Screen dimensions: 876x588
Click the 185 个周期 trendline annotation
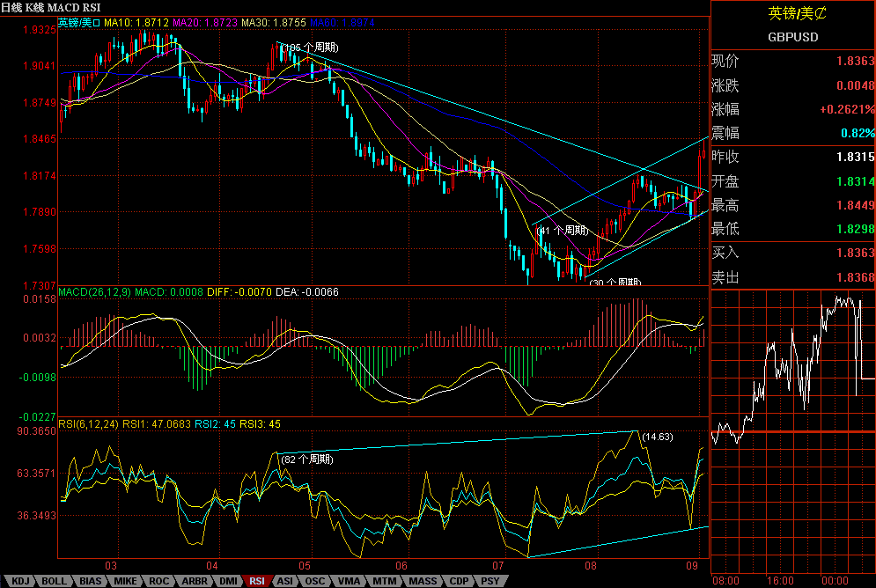tap(310, 48)
